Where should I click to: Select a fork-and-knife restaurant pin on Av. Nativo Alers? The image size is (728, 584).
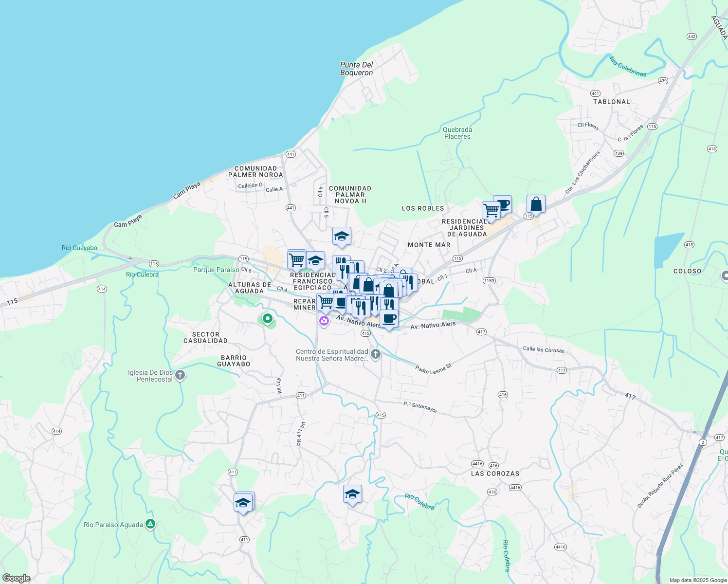[361, 306]
